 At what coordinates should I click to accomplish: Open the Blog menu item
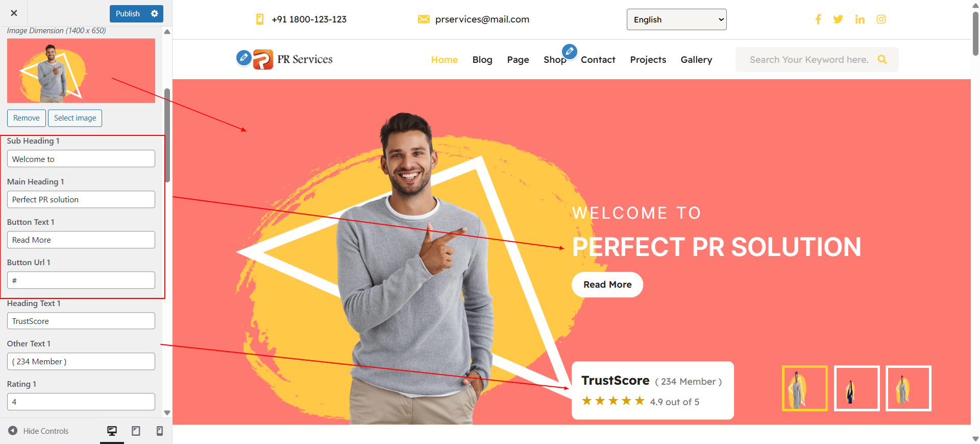(482, 60)
